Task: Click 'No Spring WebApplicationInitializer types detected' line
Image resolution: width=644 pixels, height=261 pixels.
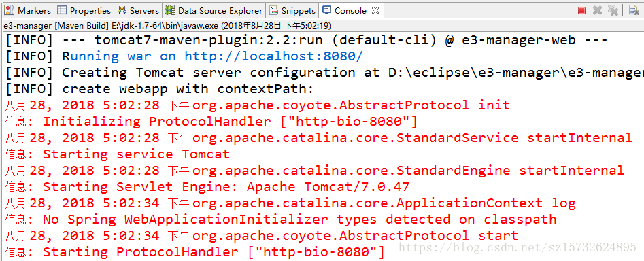Action: (281, 220)
